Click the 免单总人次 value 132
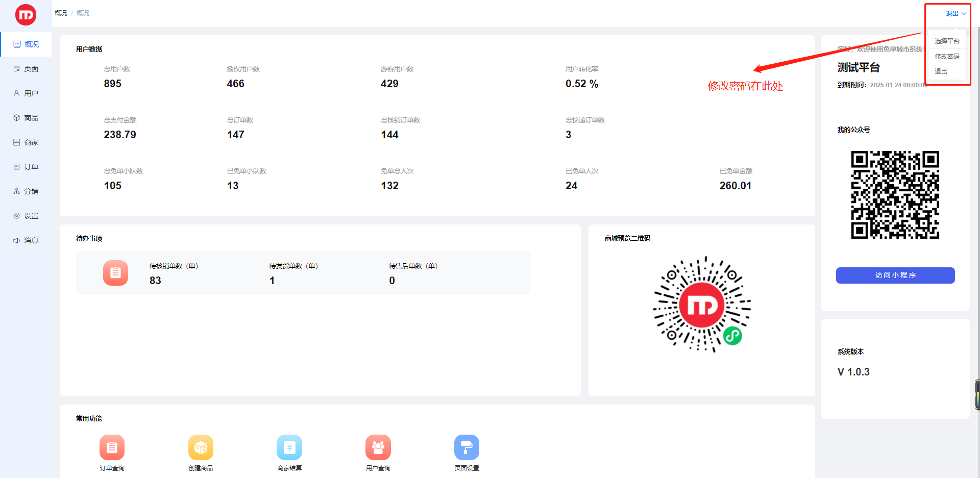Image resolution: width=980 pixels, height=478 pixels. [x=389, y=186]
